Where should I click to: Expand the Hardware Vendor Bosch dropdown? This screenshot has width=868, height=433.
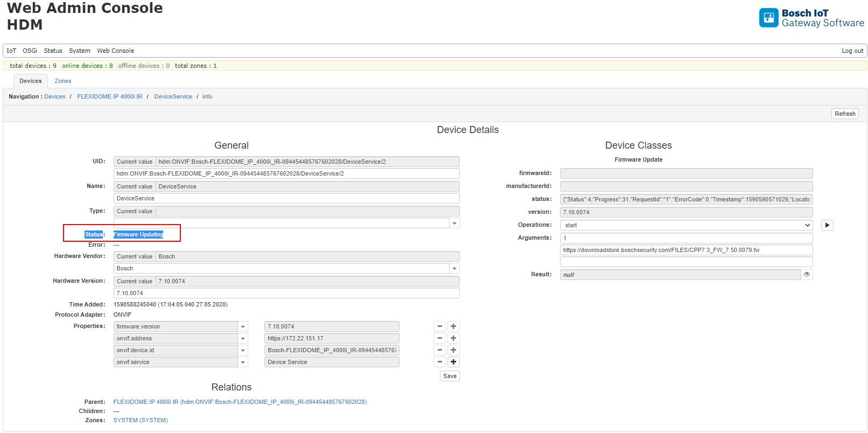click(454, 268)
